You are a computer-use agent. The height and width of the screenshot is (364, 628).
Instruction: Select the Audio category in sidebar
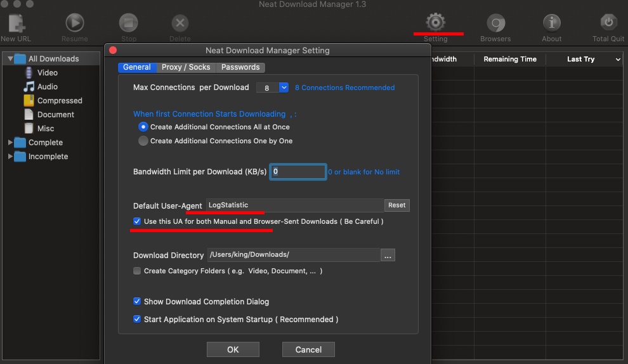click(47, 87)
